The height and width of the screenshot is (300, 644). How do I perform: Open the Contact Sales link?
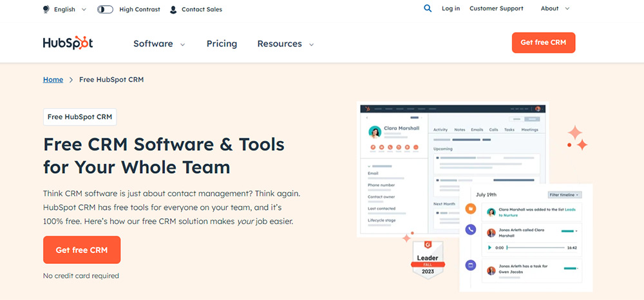pyautogui.click(x=196, y=9)
